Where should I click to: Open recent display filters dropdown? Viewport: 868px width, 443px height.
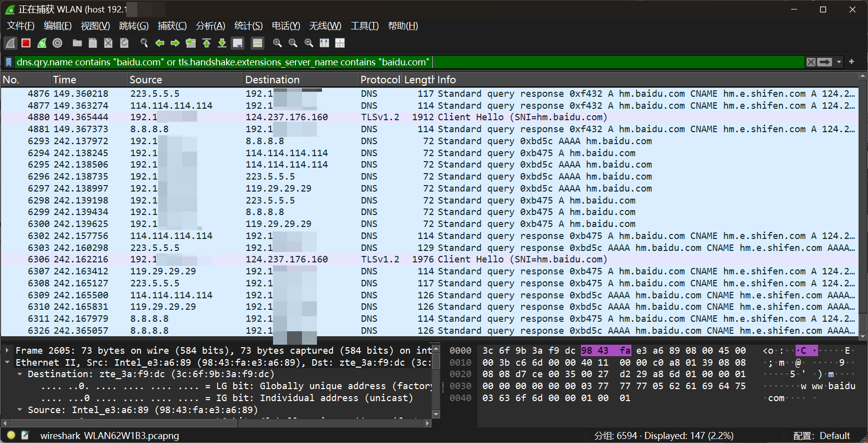tap(839, 62)
